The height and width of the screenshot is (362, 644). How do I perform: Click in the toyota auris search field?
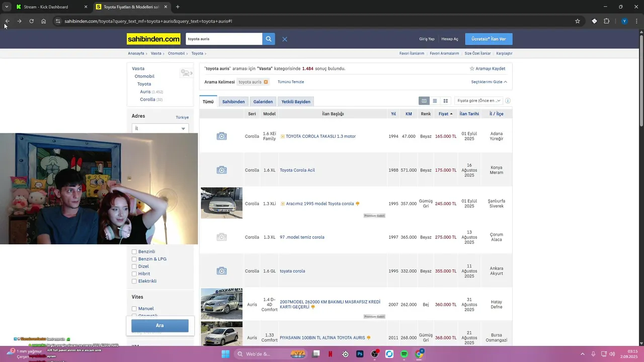point(224,39)
